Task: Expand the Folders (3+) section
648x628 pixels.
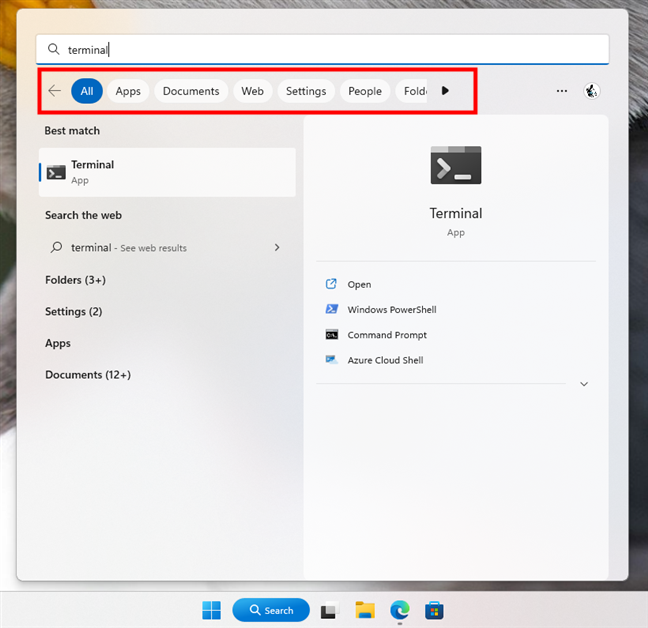Action: click(x=76, y=280)
